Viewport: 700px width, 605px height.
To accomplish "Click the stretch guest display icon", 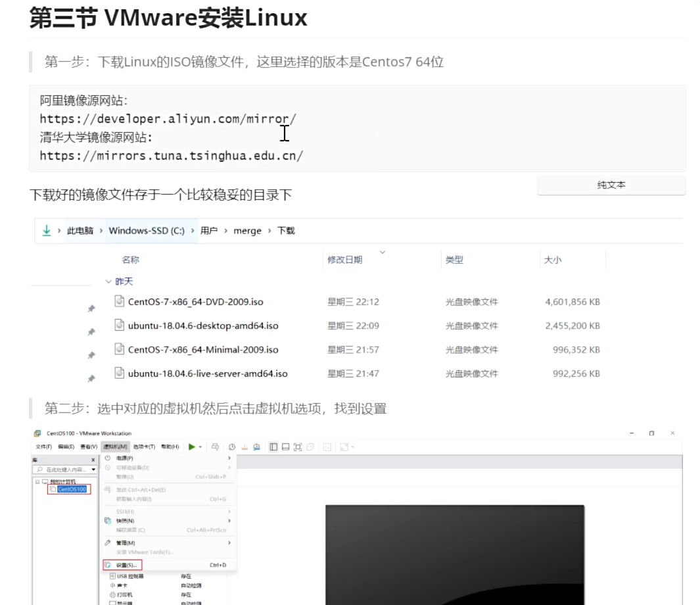I will coord(344,447).
